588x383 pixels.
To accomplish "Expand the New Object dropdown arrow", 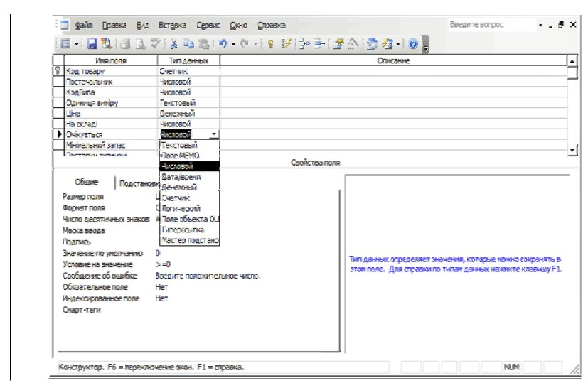I will (x=398, y=44).
